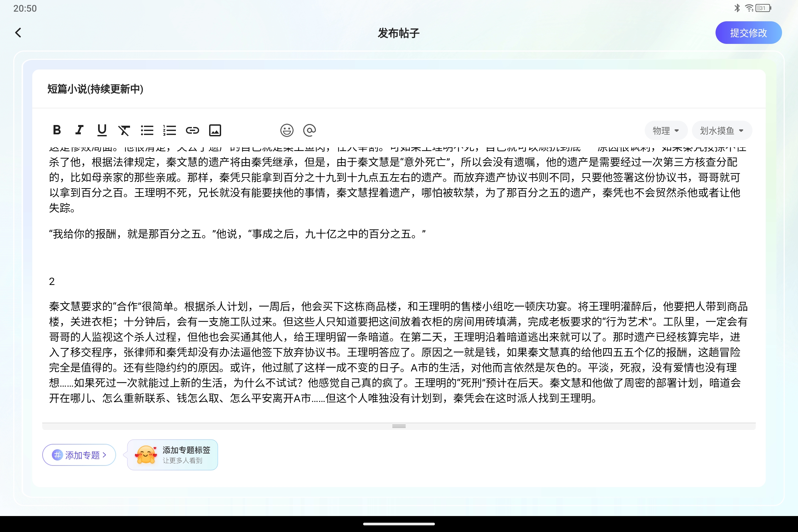798x532 pixels.
Task: Toggle underline formatting
Action: click(x=102, y=130)
